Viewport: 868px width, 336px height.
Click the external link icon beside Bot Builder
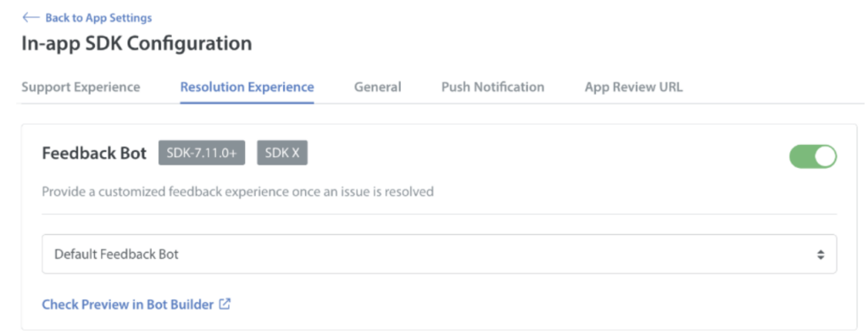click(x=225, y=304)
